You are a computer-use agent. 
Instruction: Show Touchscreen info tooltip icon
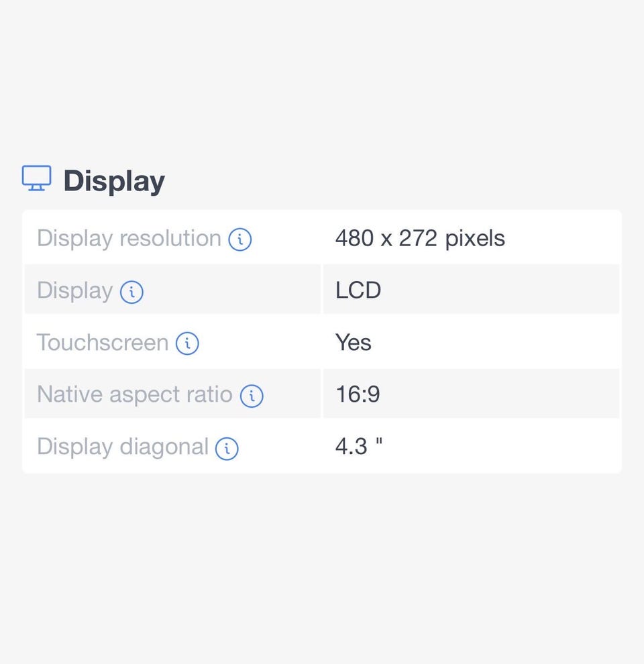(187, 343)
